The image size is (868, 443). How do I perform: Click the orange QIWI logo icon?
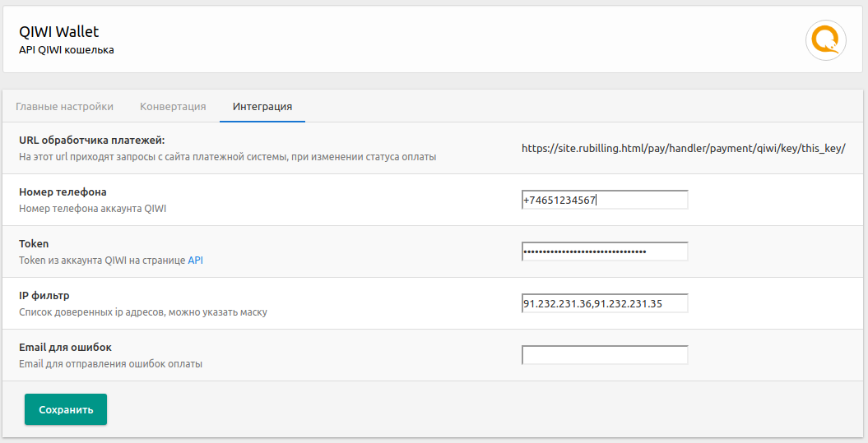pyautogui.click(x=826, y=40)
